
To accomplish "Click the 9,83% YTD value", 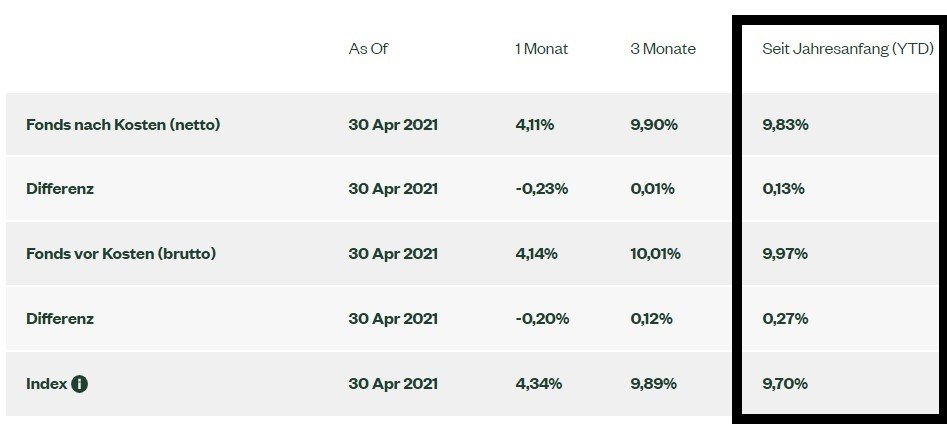I will click(x=785, y=125).
